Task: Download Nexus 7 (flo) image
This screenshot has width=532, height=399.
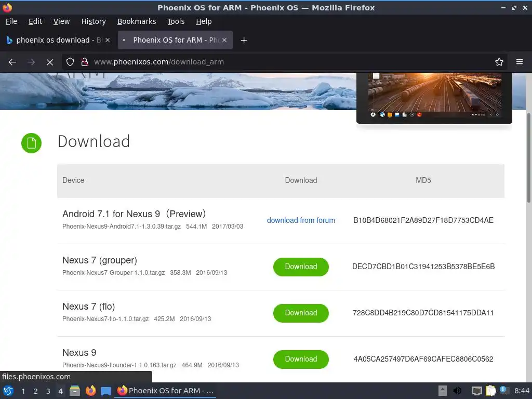Action: 301,313
